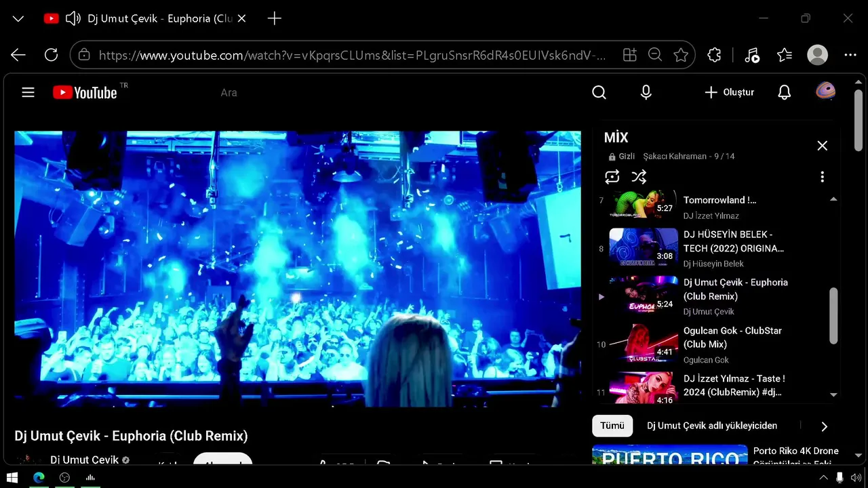Select the Tümü filter chip

pyautogui.click(x=612, y=426)
